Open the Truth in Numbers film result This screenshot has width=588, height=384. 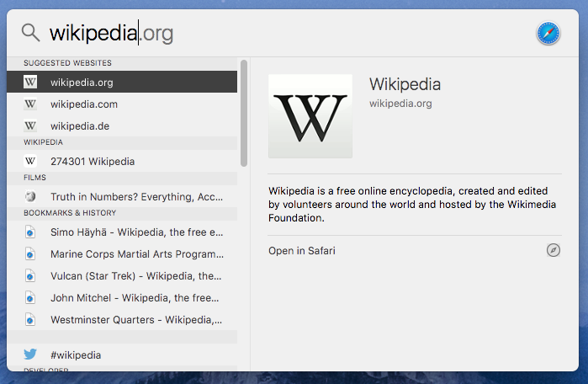click(x=122, y=196)
